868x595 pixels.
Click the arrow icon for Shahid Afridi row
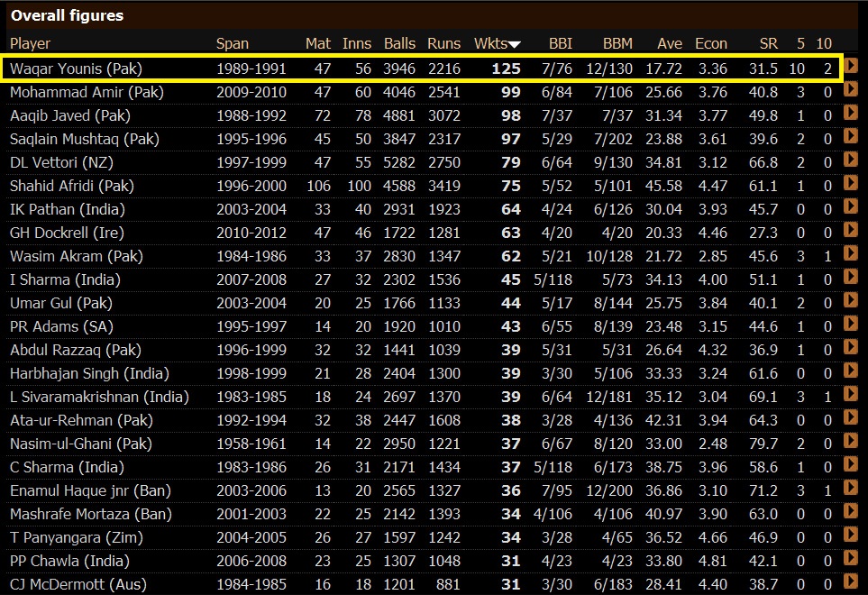pos(851,183)
